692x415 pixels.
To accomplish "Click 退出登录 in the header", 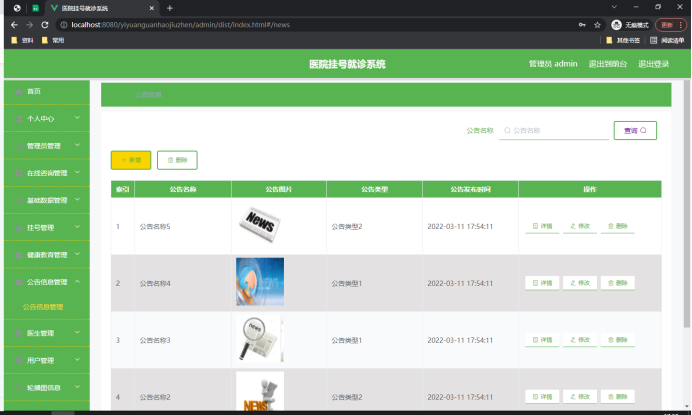I will 654,64.
